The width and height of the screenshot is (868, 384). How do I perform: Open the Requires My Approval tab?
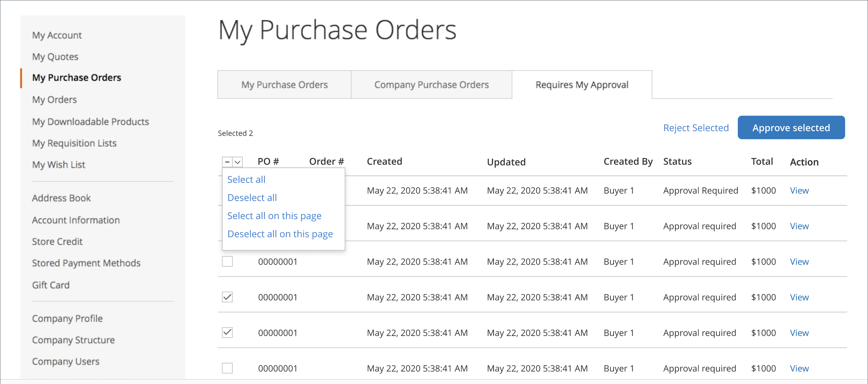tap(582, 85)
